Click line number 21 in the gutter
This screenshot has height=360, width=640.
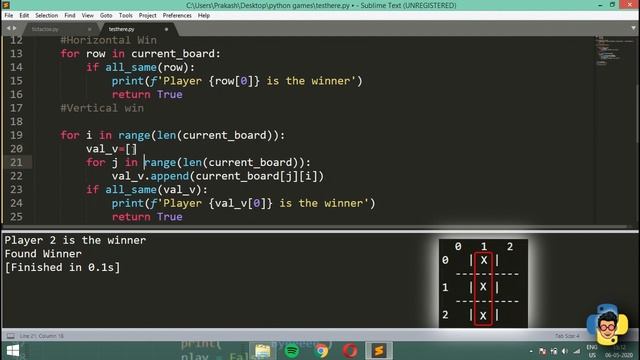(16, 162)
